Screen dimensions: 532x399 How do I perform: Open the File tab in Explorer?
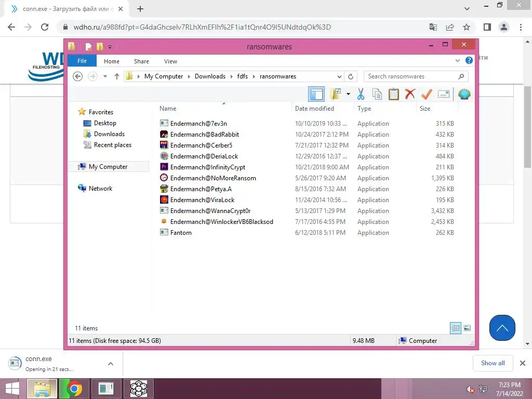pyautogui.click(x=82, y=61)
